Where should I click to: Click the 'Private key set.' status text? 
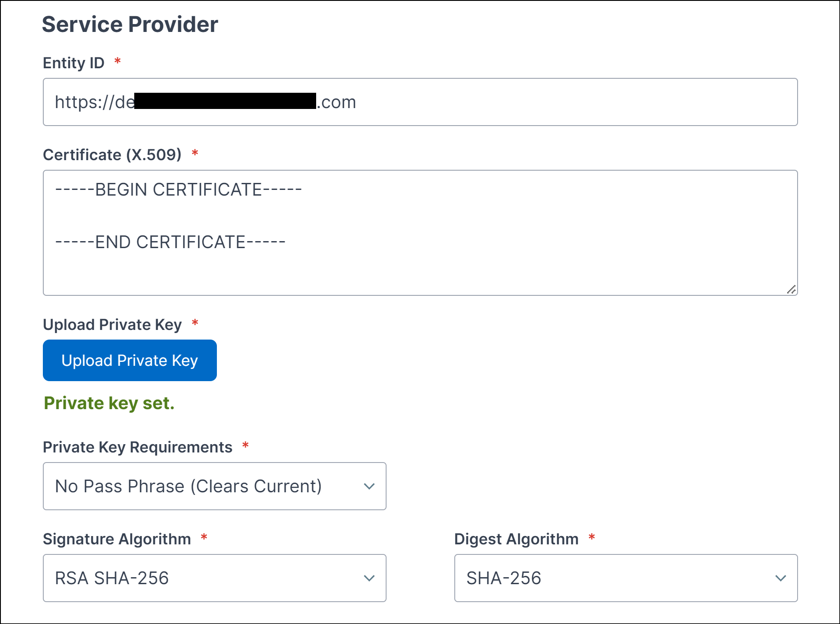(x=109, y=403)
